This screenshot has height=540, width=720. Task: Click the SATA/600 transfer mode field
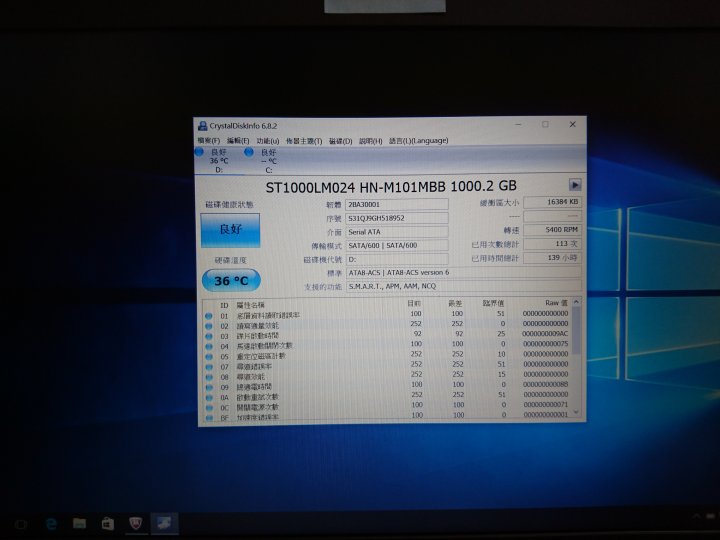(x=397, y=246)
